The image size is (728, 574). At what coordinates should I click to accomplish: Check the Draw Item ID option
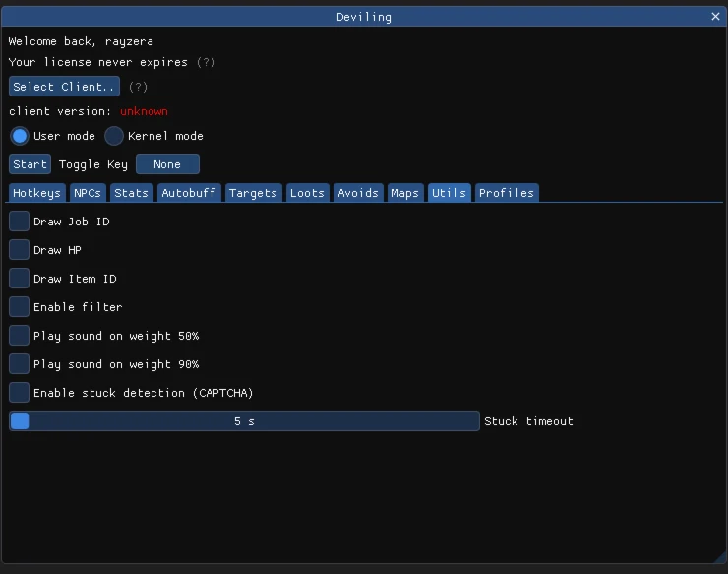point(20,279)
